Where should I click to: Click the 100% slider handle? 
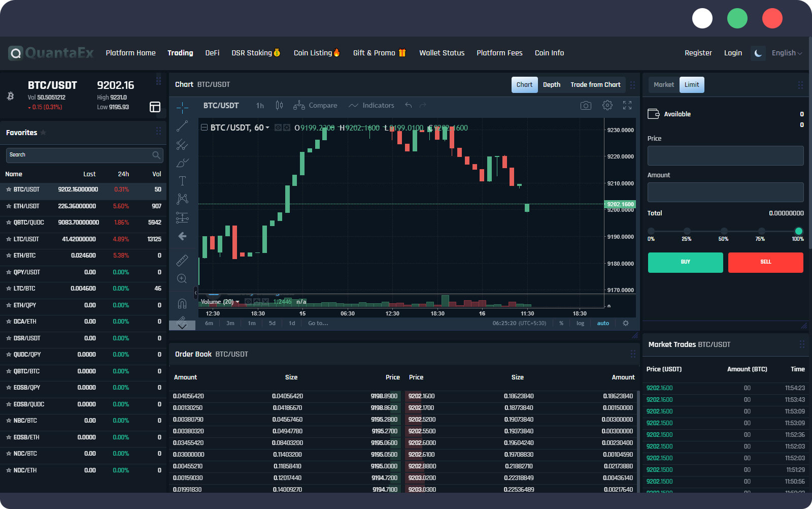[799, 231]
